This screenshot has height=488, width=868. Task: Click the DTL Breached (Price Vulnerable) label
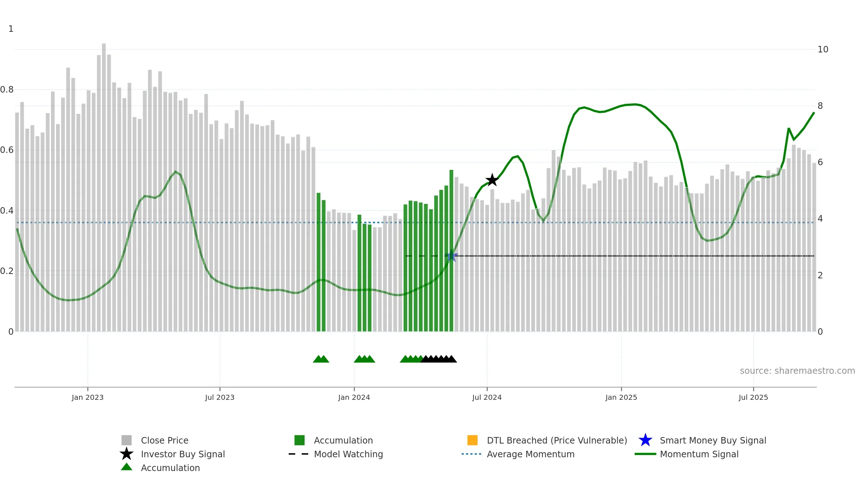557,440
